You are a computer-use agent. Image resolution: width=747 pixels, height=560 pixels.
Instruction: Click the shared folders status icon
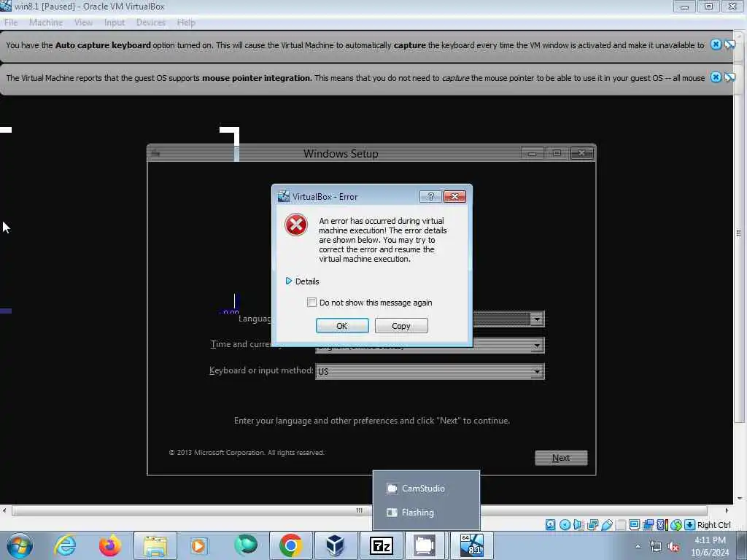click(620, 525)
